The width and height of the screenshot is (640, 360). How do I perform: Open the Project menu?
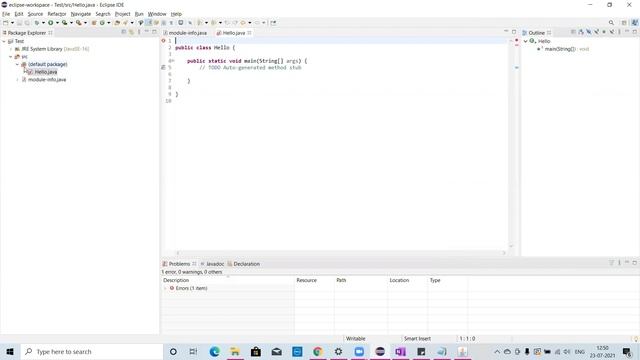point(122,14)
